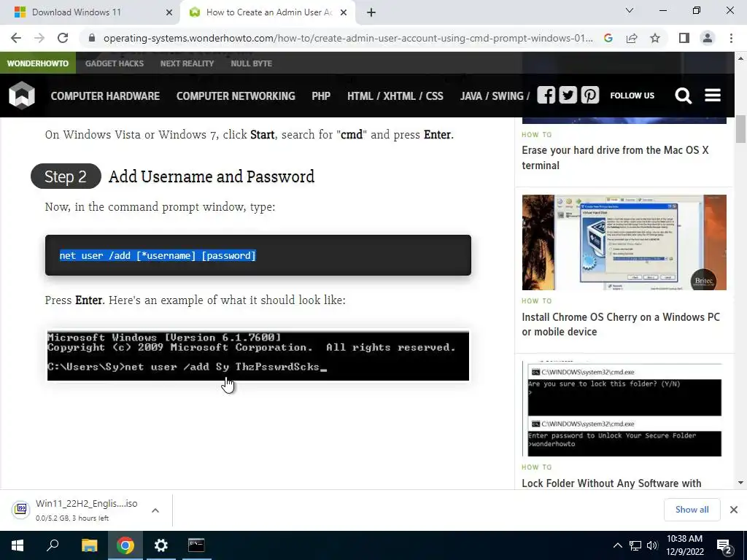Open the PHP category
The height and width of the screenshot is (560, 747).
click(321, 96)
